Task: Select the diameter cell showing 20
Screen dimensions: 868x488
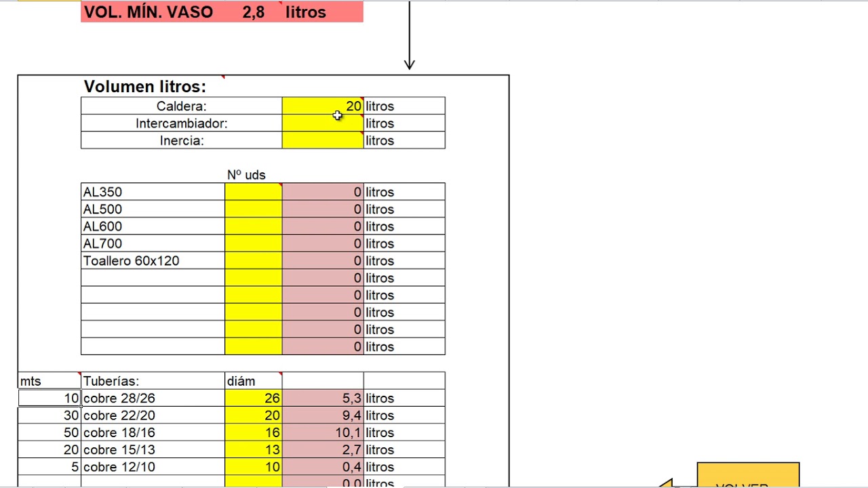Action: coord(253,415)
